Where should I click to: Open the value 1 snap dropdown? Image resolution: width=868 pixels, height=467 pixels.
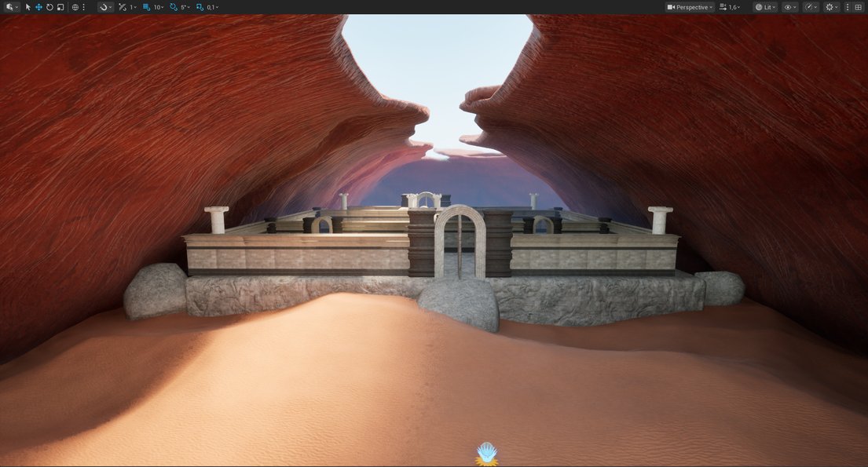[133, 7]
